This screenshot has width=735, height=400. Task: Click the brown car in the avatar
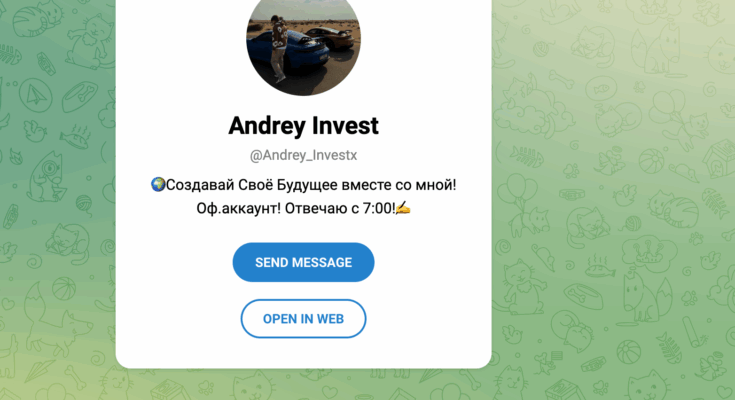(330, 38)
